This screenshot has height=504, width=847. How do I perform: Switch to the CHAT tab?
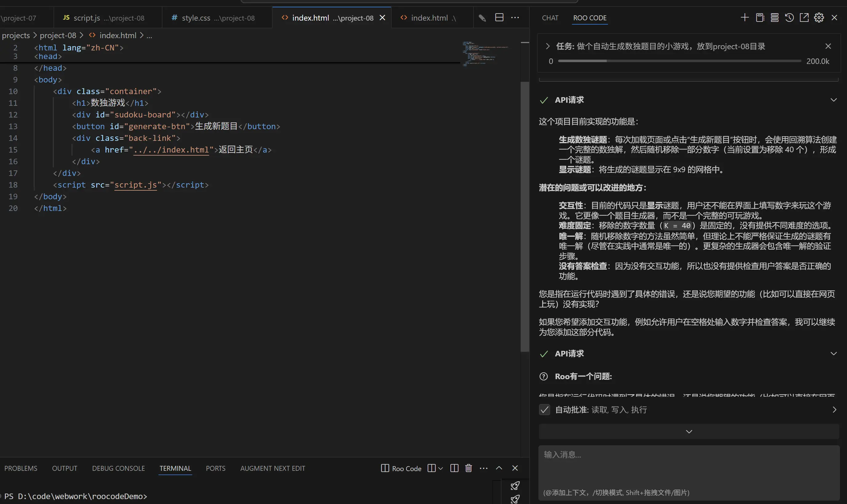(550, 18)
